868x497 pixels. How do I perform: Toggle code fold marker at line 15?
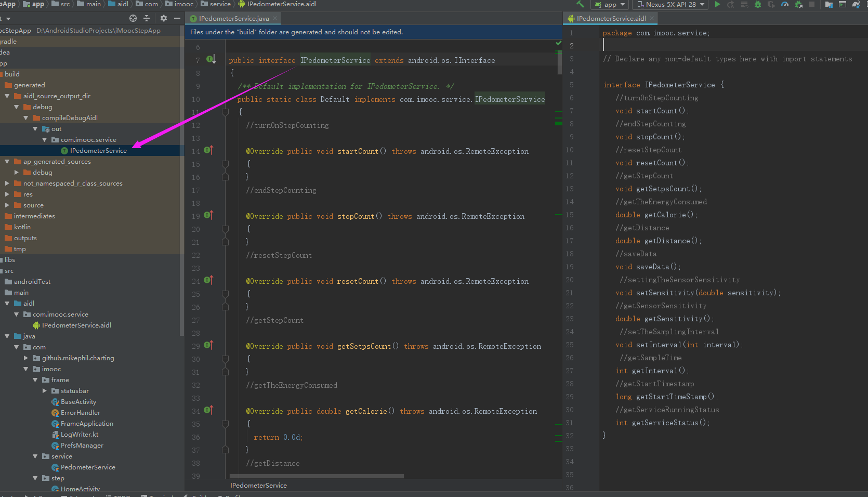click(226, 164)
